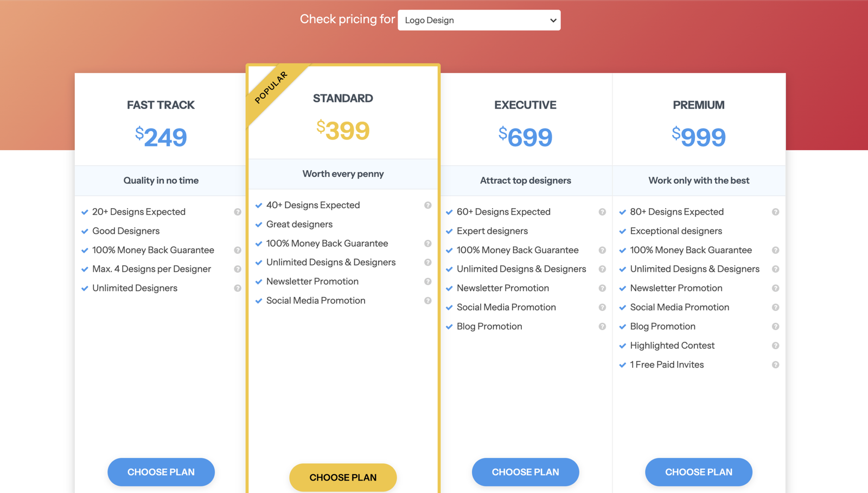868x493 pixels.
Task: Click the $999 Premium price
Action: click(x=699, y=137)
